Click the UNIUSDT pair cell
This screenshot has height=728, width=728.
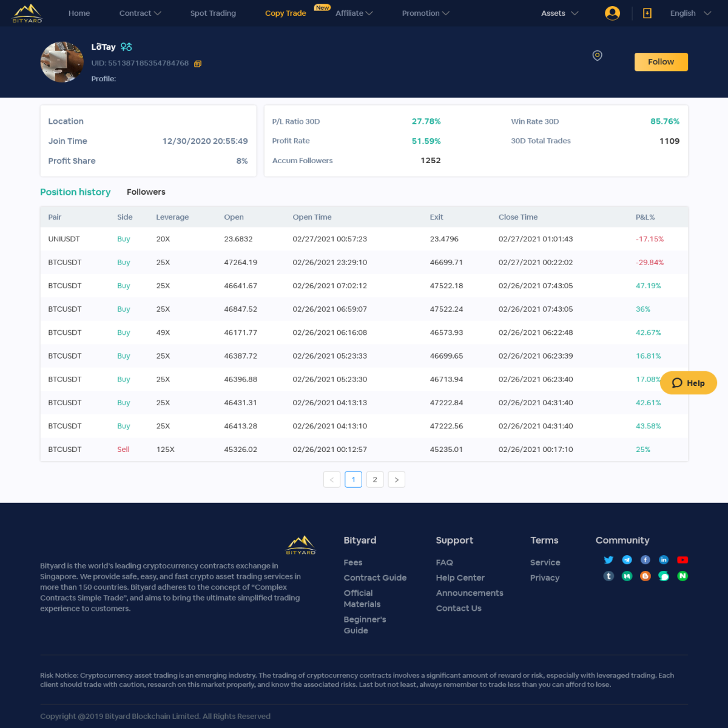[64, 239]
